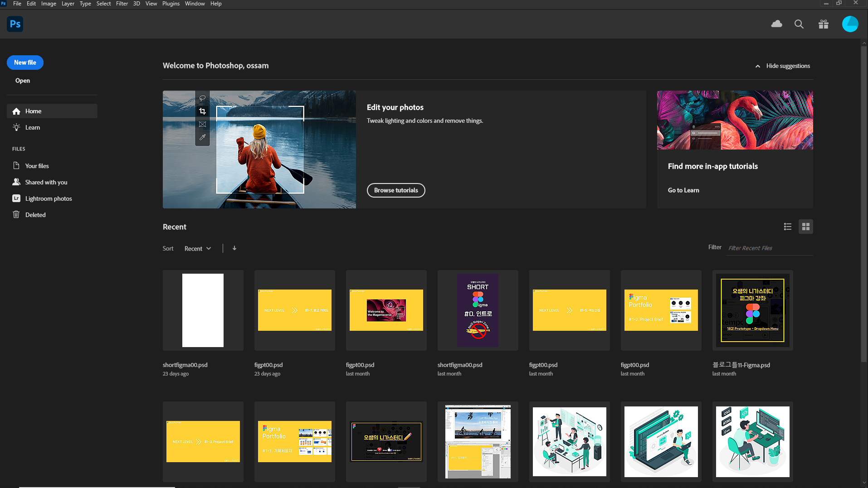The width and height of the screenshot is (868, 488).
Task: Open the NEXT LEVEL #1-3 Project Brief thumbnail
Action: click(x=203, y=442)
